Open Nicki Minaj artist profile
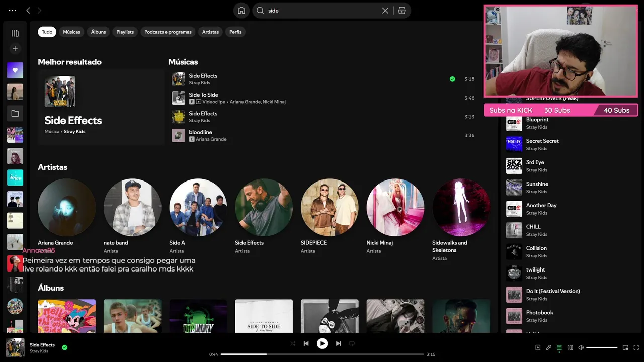Viewport: 644px width, 362px height. (x=395, y=208)
